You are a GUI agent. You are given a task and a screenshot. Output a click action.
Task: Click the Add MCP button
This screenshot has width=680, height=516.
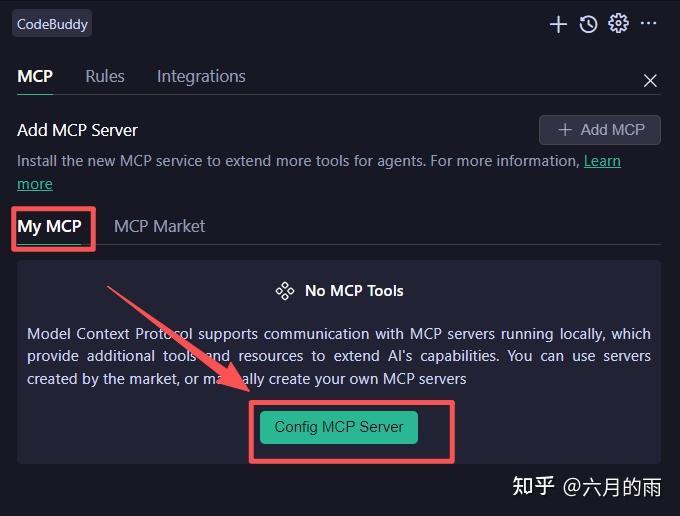point(600,130)
